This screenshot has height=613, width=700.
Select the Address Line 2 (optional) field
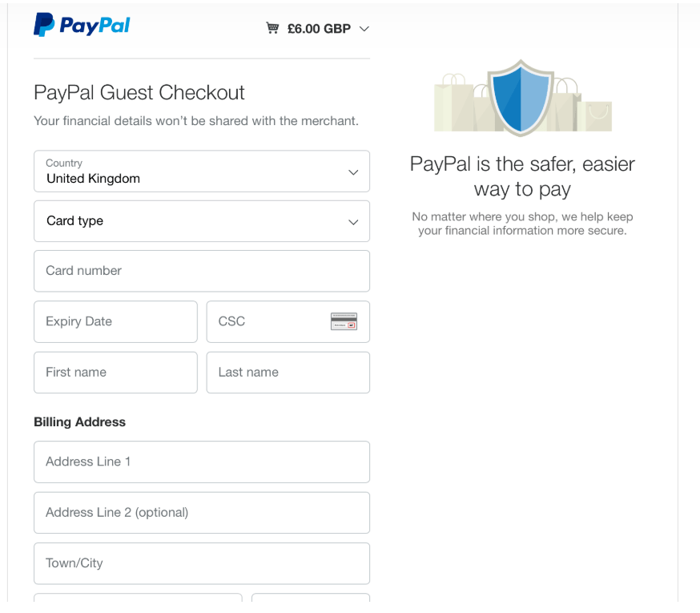(x=202, y=513)
